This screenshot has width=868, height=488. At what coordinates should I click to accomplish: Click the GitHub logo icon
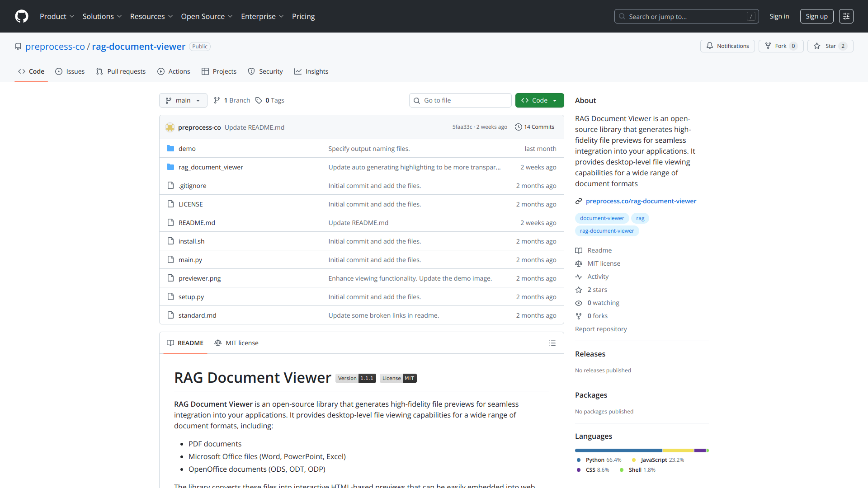pos(21,16)
